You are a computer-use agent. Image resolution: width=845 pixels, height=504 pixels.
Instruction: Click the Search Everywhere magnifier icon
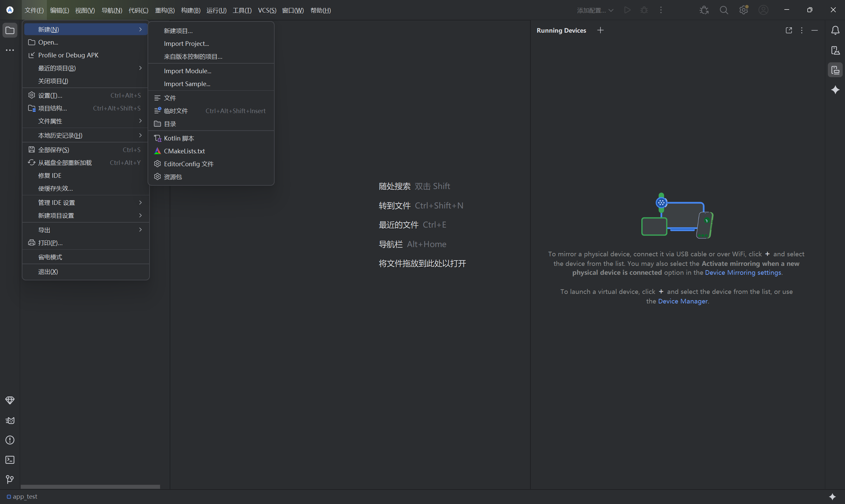click(724, 10)
